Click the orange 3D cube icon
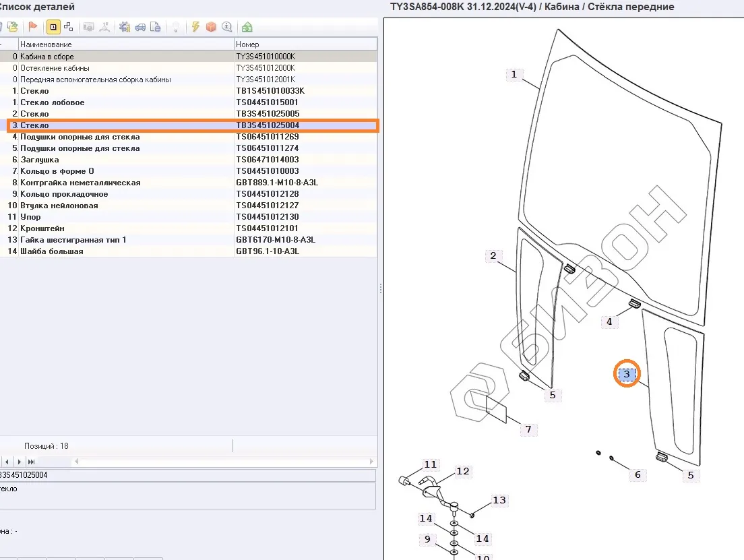 (x=211, y=27)
